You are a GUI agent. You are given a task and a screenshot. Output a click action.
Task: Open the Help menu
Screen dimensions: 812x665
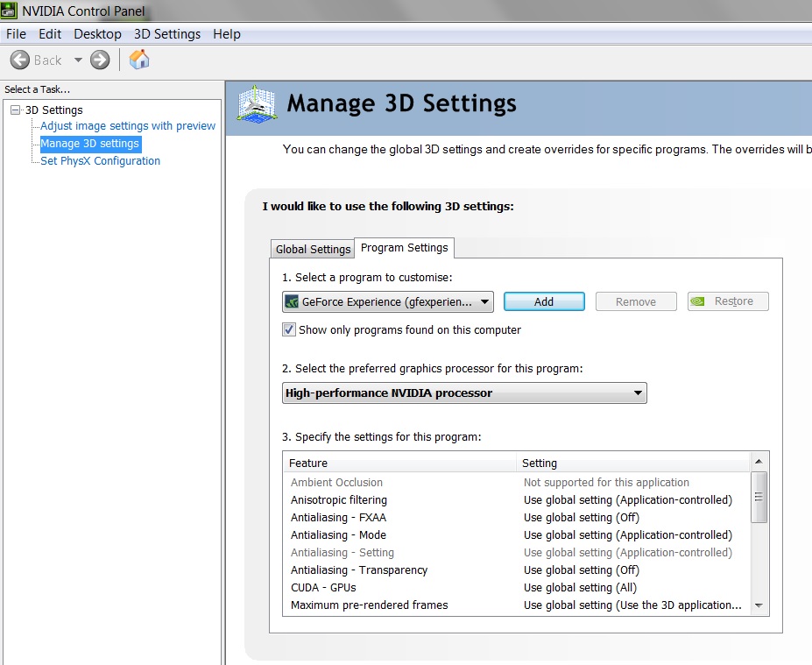227,34
